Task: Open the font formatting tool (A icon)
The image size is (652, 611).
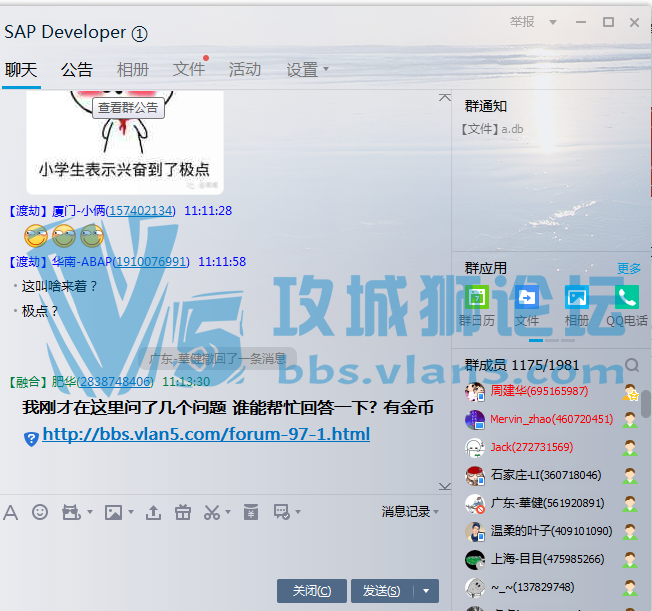Action: (x=10, y=512)
